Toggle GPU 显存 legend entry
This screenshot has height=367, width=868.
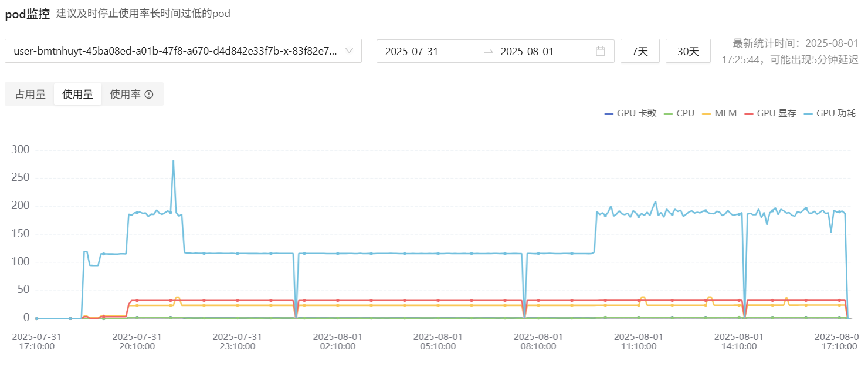click(x=770, y=113)
